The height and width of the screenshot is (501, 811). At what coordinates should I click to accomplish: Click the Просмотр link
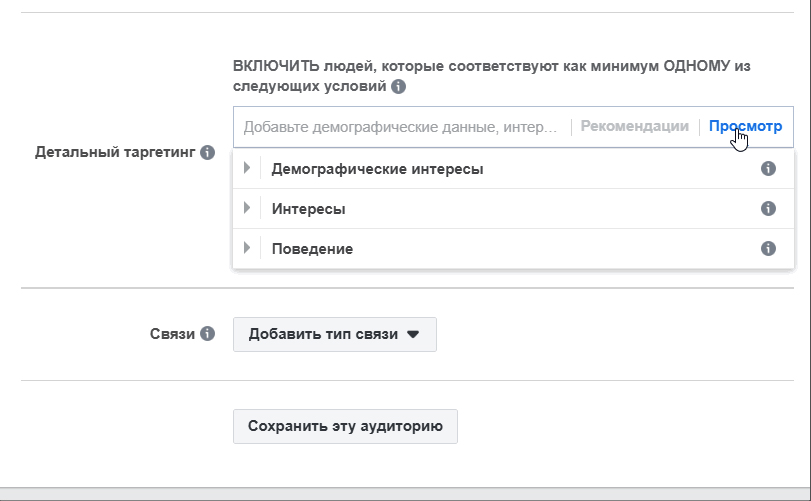[x=745, y=127]
